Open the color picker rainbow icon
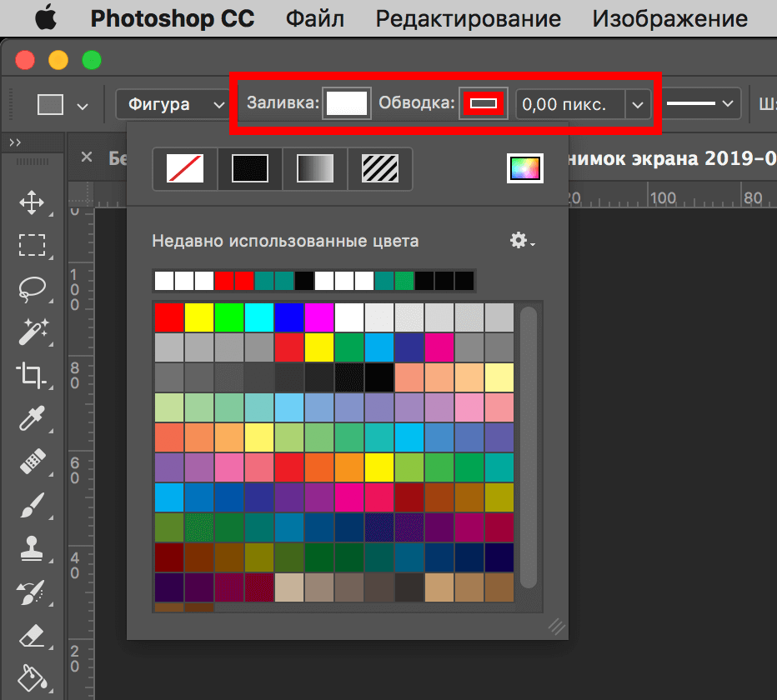777x700 pixels. click(x=525, y=169)
